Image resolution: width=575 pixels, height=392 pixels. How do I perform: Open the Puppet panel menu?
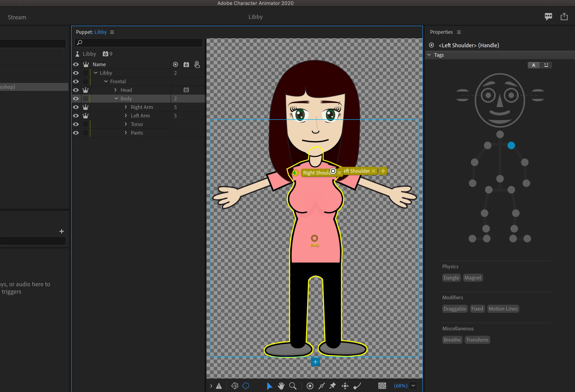tap(112, 32)
